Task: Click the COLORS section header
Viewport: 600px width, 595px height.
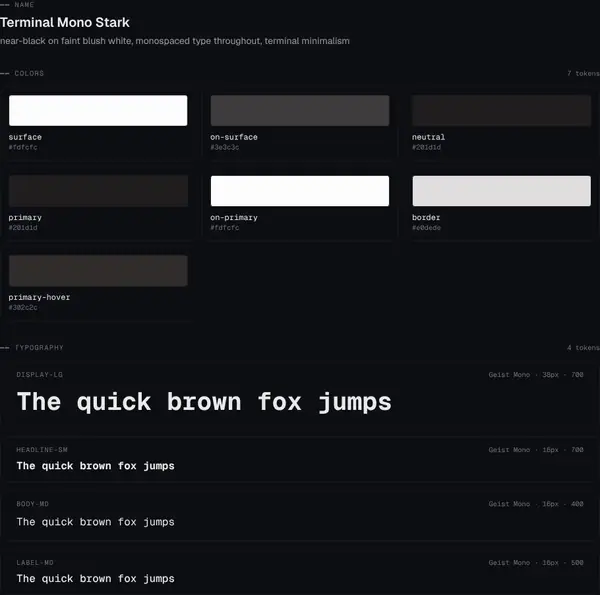Action: click(29, 73)
